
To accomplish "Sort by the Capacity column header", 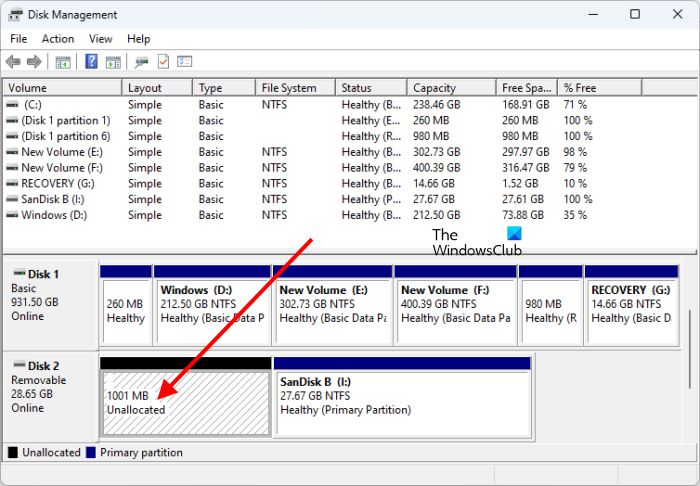I will click(452, 88).
